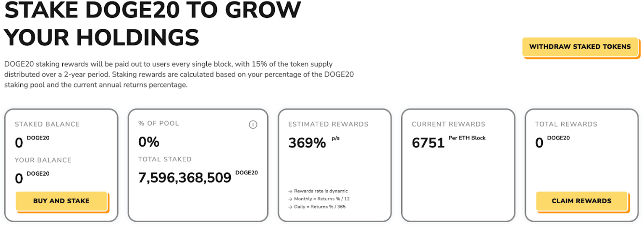Click the Current Rewards label
Viewport: 644px width, 225px height.
click(x=448, y=124)
